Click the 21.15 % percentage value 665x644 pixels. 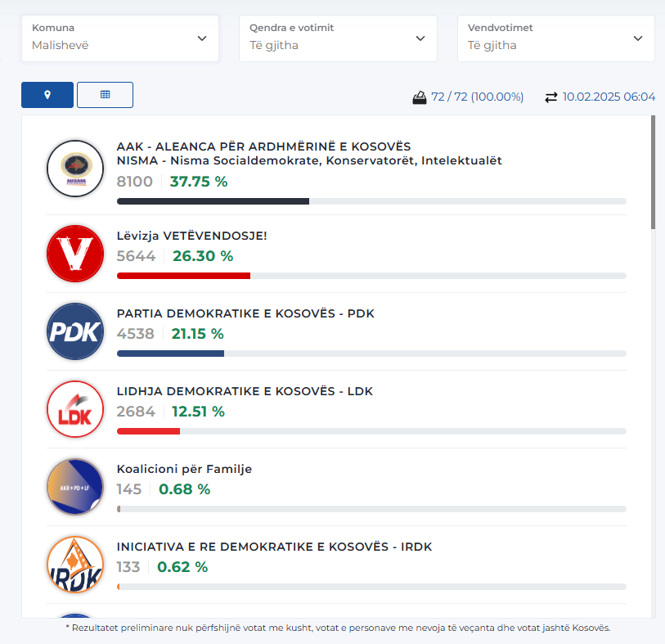[197, 334]
